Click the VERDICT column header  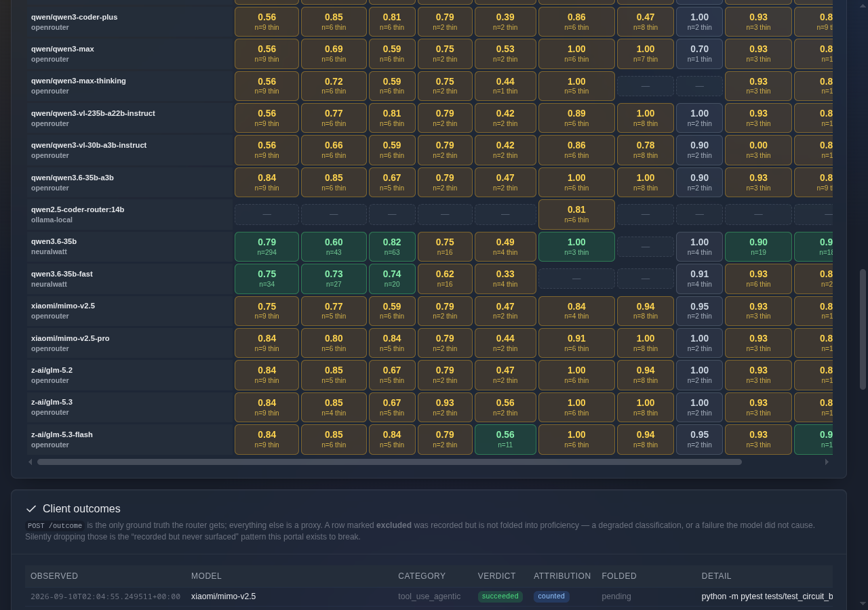click(x=496, y=576)
